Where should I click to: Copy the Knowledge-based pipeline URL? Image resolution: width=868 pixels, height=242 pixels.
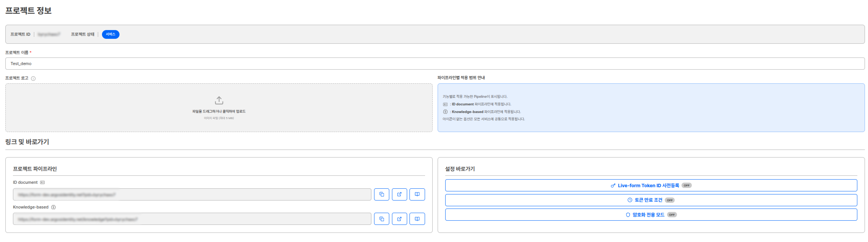point(381,219)
